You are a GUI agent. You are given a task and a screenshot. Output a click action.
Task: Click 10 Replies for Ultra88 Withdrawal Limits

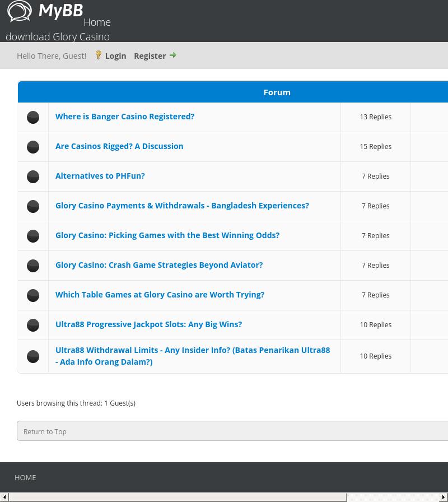click(x=375, y=356)
